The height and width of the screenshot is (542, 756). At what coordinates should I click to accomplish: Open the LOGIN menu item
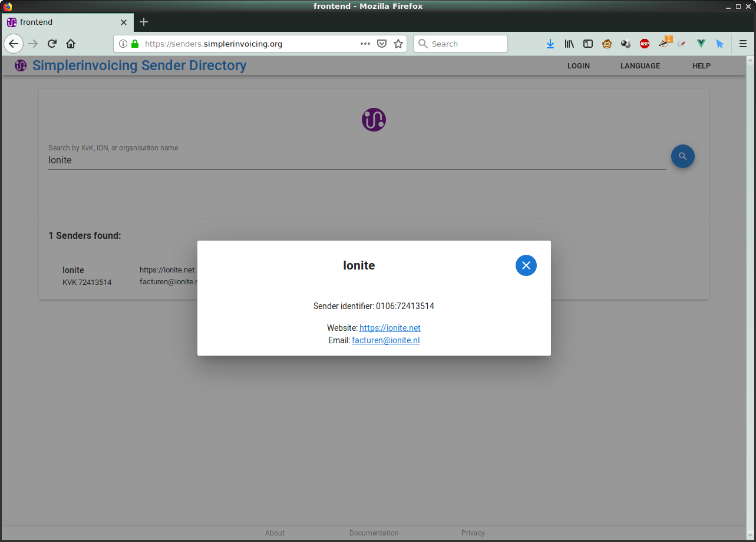tap(578, 66)
